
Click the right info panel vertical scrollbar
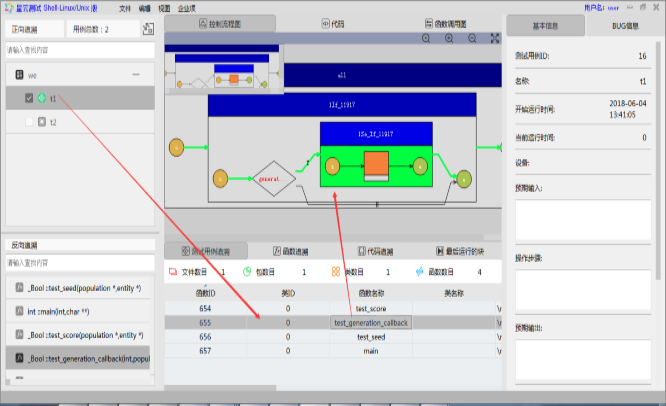click(658, 161)
